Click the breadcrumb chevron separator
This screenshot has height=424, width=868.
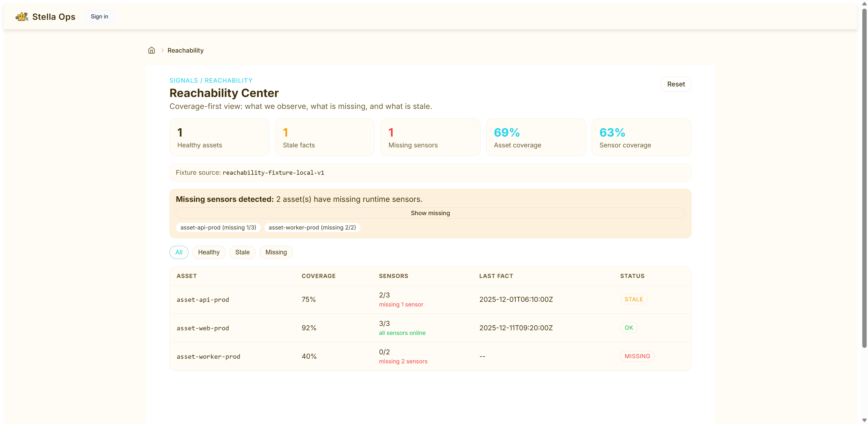coord(162,50)
